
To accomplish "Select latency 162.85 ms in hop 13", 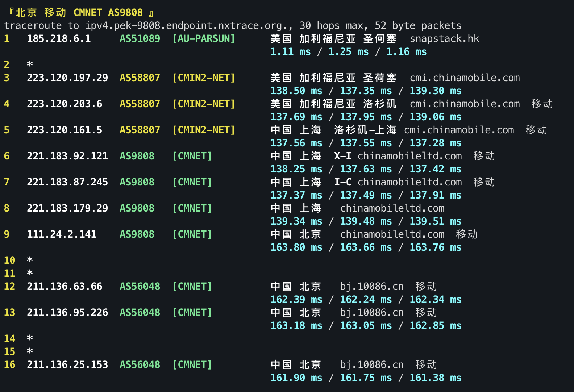I will click(x=436, y=326).
